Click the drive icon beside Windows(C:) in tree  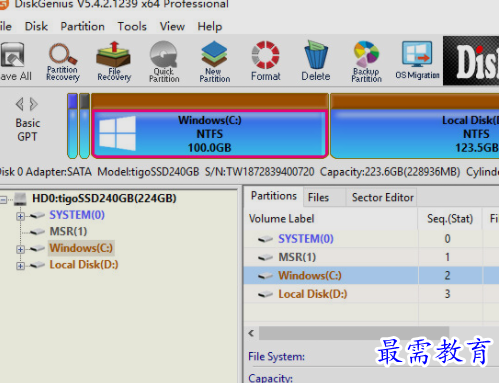pyautogui.click(x=37, y=248)
